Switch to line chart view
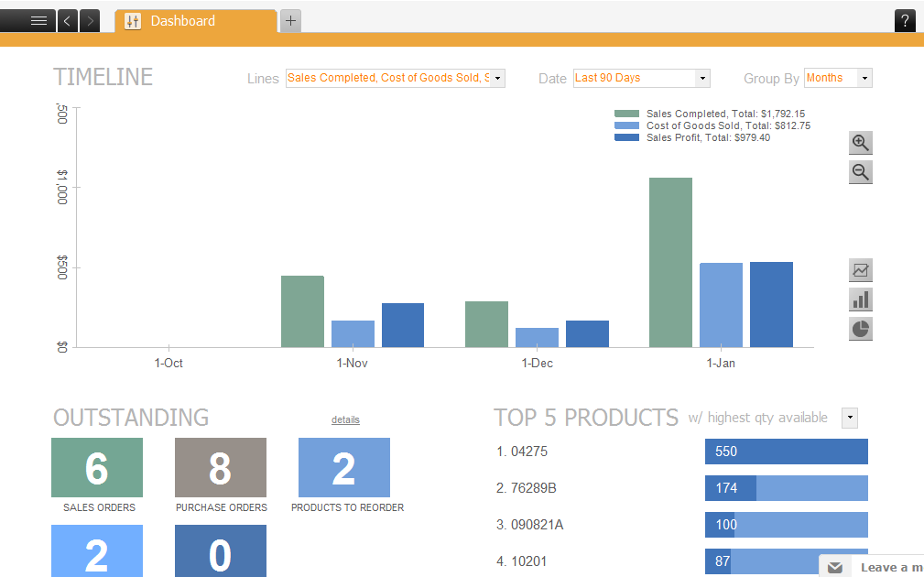Image resolution: width=924 pixels, height=577 pixels. pyautogui.click(x=860, y=270)
